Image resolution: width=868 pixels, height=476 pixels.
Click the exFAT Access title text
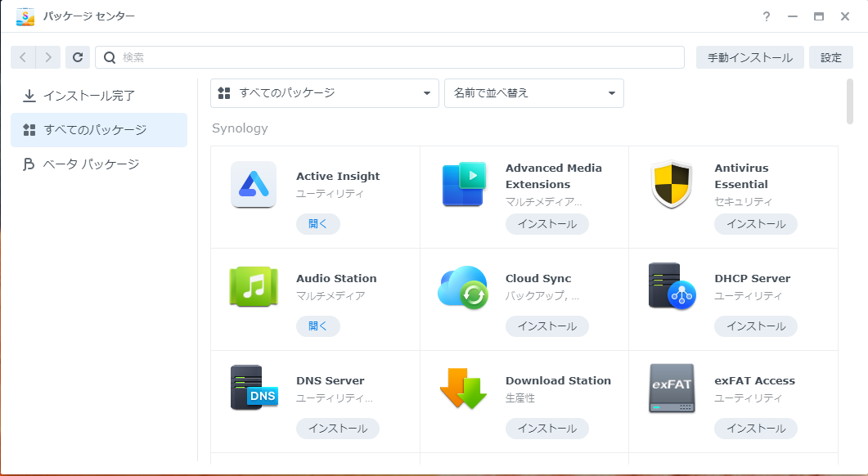pos(754,381)
